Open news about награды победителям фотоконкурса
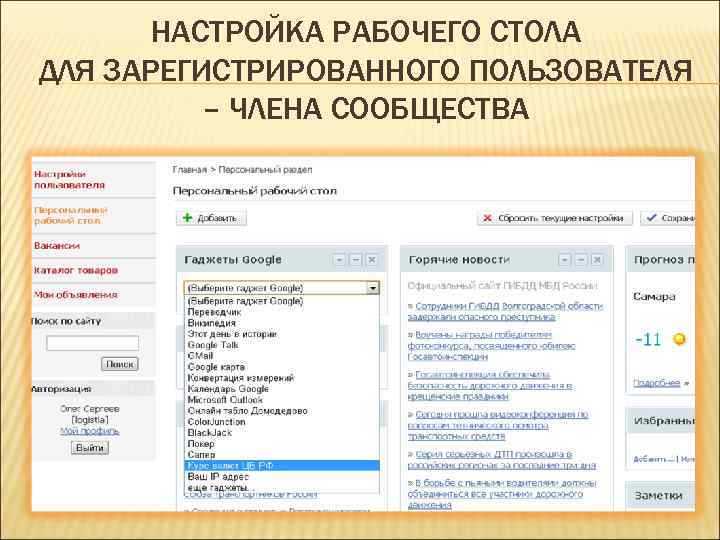This screenshot has width=720, height=540. tap(491, 345)
